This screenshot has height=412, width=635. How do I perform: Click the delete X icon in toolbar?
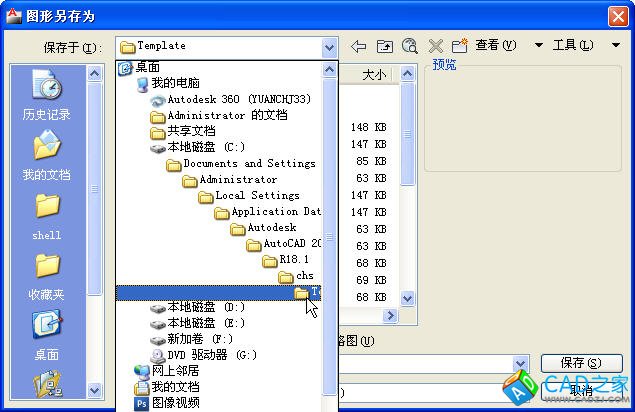(436, 46)
